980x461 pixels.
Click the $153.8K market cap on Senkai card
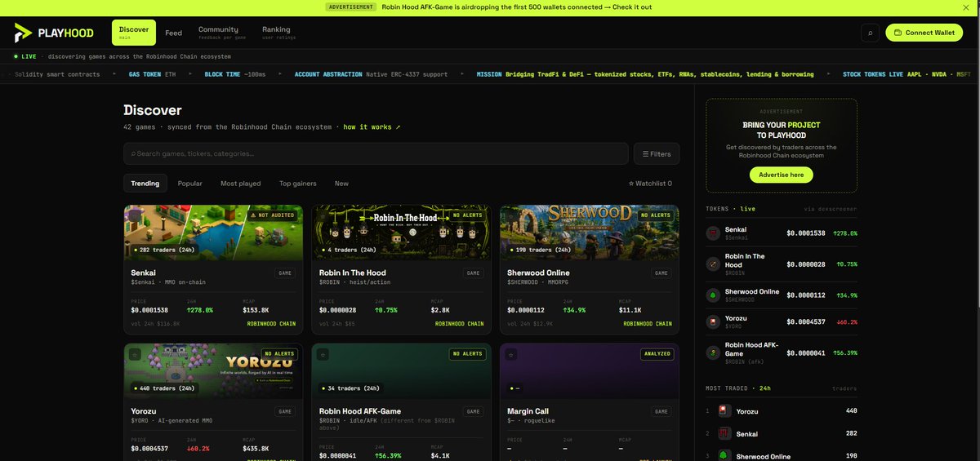(x=256, y=310)
